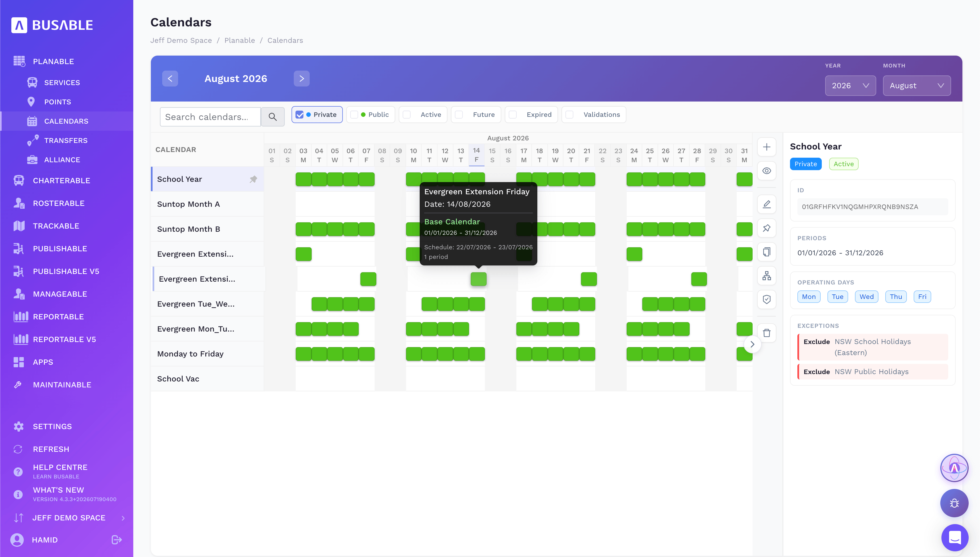The height and width of the screenshot is (557, 980).
Task: Open the Year 2026 dropdown
Action: (850, 86)
